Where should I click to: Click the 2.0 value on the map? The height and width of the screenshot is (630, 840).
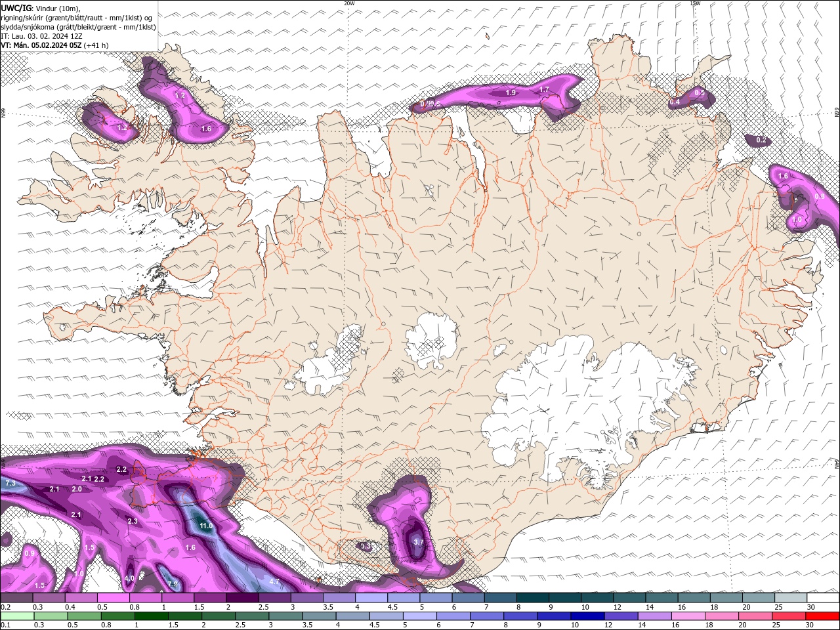(77, 489)
